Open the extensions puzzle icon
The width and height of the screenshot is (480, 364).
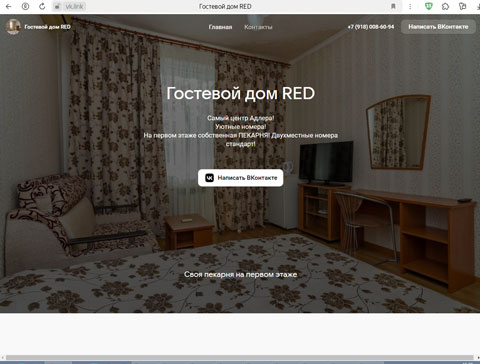[445, 6]
